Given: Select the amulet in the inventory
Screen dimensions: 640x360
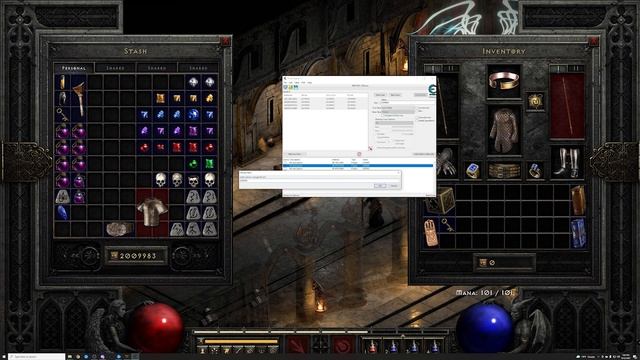Looking at the screenshot, I should coord(535,100).
